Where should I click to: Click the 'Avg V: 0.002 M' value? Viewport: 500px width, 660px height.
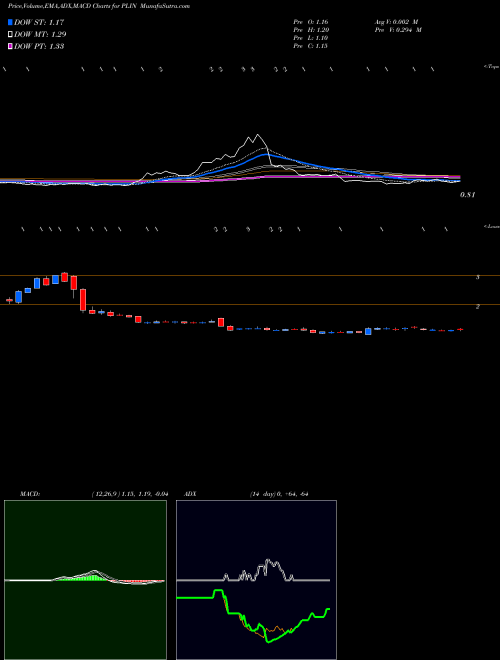click(396, 22)
